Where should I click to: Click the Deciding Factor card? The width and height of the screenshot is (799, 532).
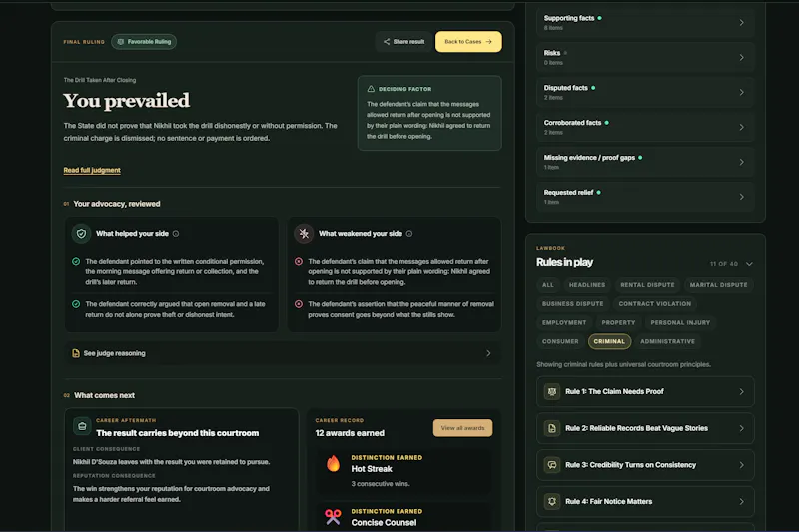click(x=429, y=113)
